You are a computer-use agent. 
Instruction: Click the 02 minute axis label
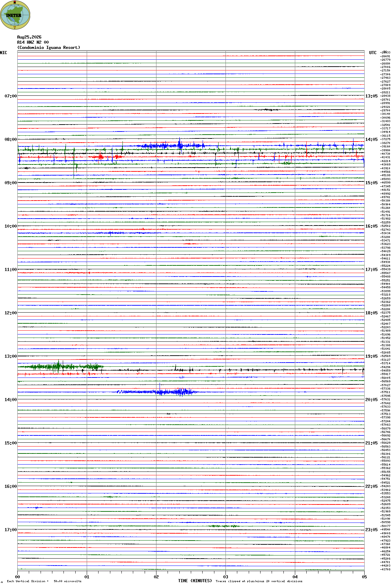point(156,577)
